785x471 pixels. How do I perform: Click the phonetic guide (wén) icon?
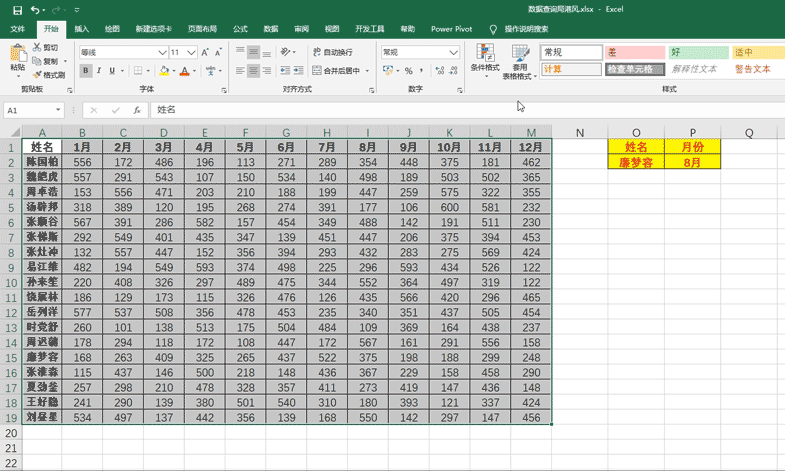click(210, 71)
